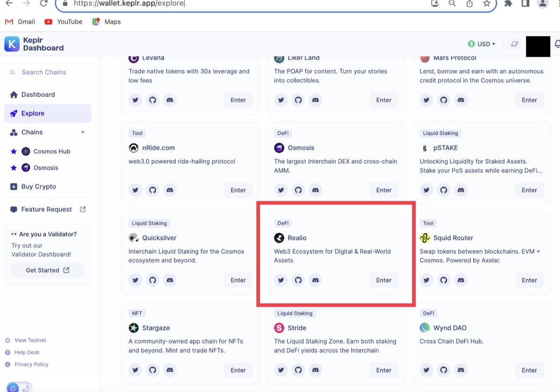The image size is (560, 392).
Task: Click the Squid Router logo icon
Action: [425, 238]
